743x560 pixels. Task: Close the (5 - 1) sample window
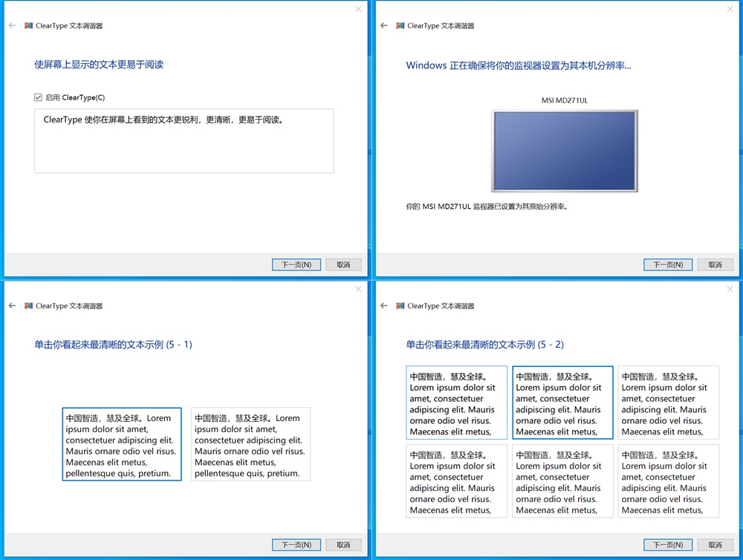[358, 289]
